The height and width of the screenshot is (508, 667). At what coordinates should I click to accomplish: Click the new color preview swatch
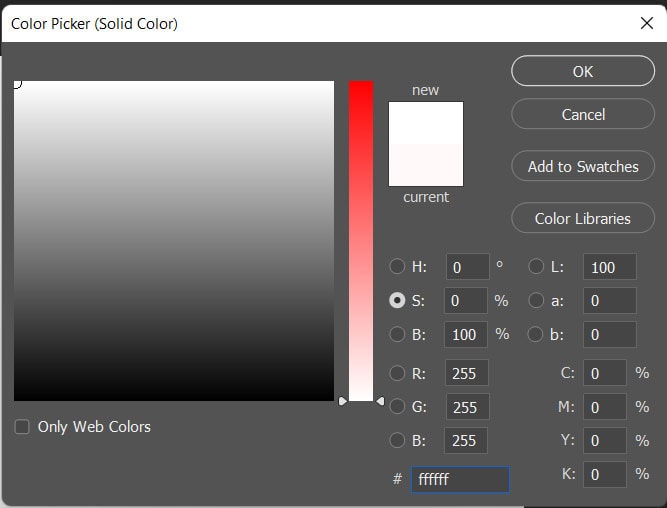click(426, 122)
